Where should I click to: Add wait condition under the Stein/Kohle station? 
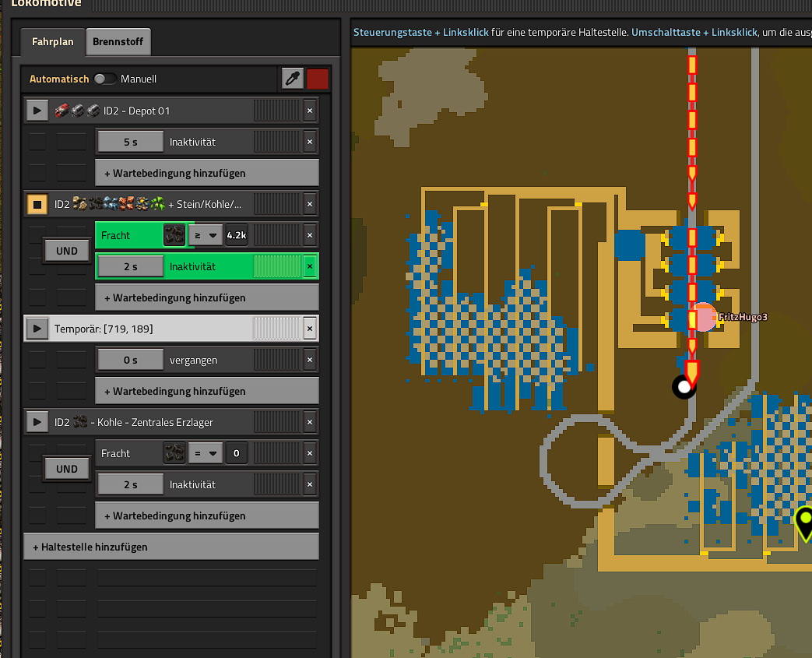pyautogui.click(x=207, y=298)
